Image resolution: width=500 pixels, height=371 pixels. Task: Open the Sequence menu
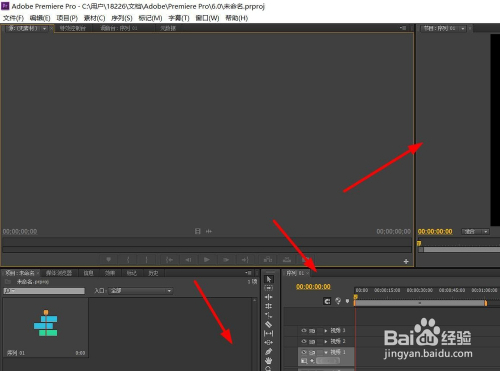(122, 18)
